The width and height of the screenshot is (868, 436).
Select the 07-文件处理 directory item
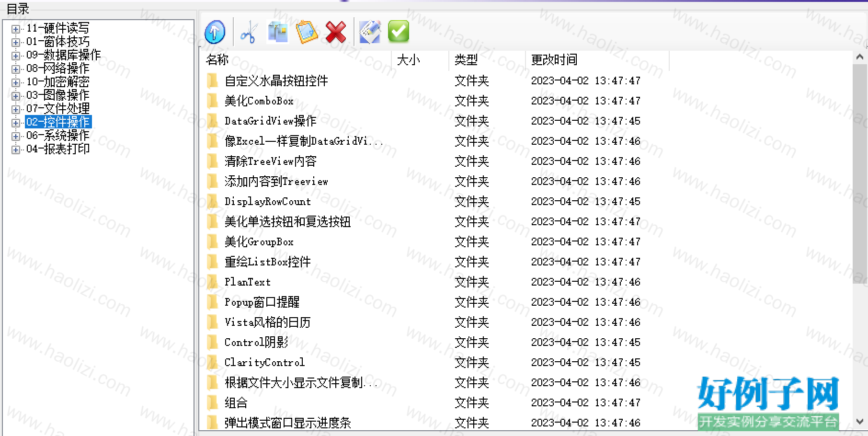tap(58, 109)
